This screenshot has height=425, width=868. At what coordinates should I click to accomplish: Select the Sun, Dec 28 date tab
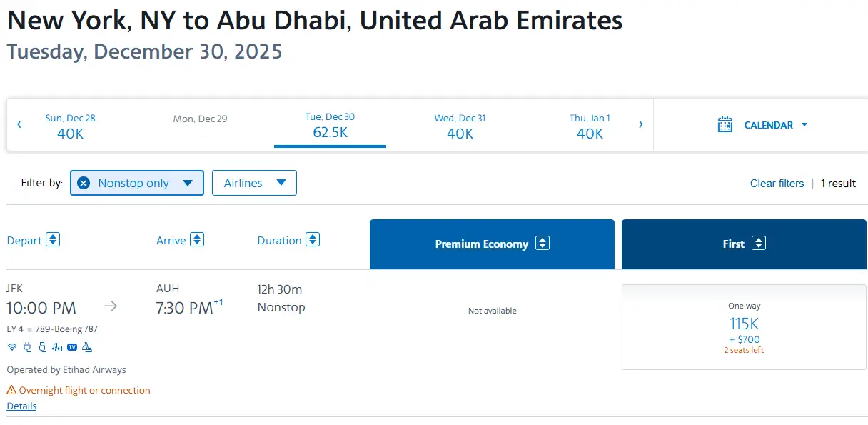coord(70,126)
